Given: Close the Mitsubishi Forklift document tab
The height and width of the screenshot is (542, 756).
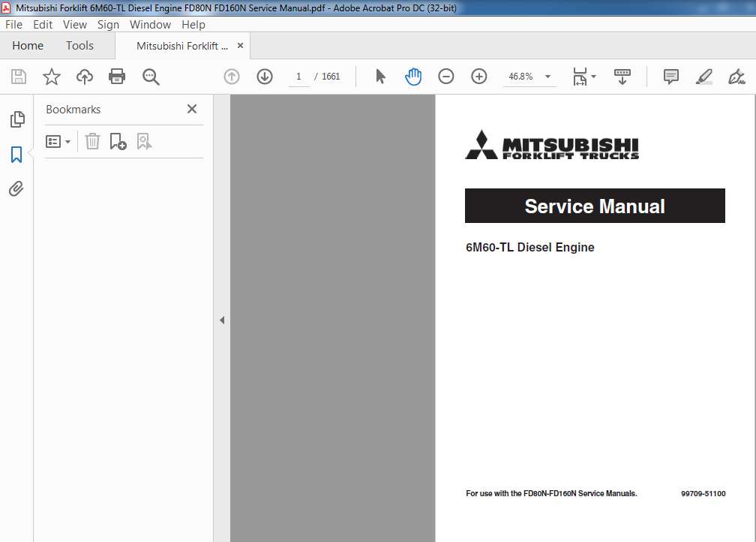Looking at the screenshot, I should [x=240, y=45].
